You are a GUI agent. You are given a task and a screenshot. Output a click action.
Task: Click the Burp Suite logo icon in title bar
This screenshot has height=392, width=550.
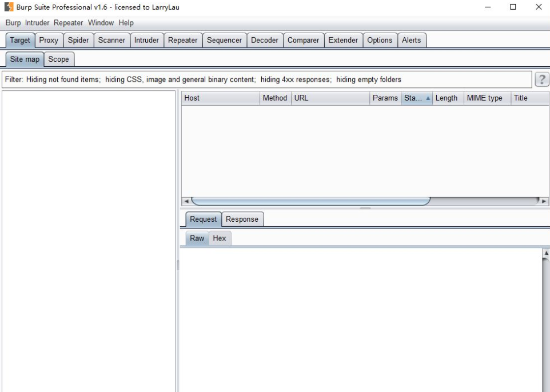point(9,7)
